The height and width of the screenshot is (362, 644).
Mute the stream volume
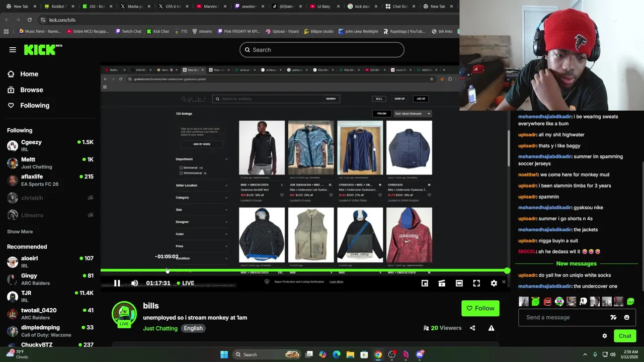click(x=134, y=283)
